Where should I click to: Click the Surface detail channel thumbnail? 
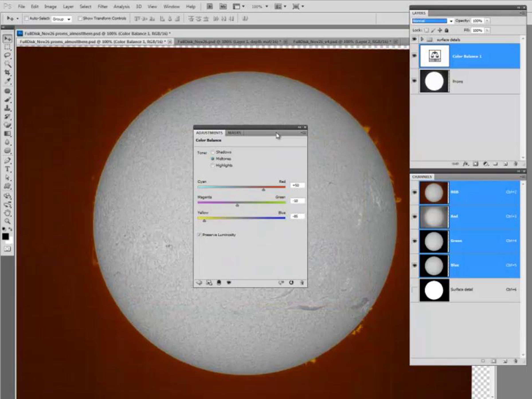point(434,290)
